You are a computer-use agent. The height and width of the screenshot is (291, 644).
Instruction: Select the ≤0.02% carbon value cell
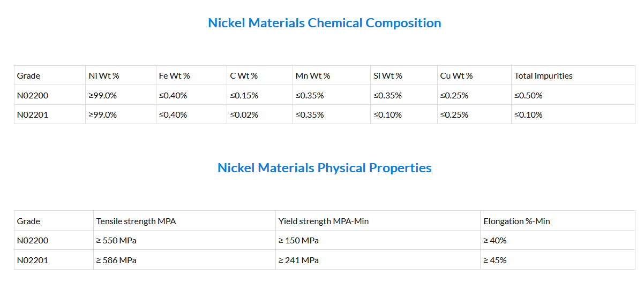(244, 115)
